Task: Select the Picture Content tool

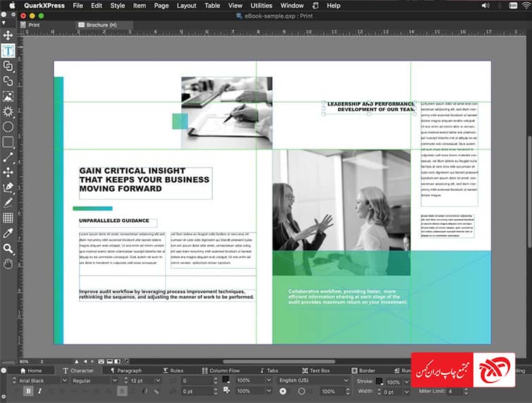Action: [x=8, y=97]
